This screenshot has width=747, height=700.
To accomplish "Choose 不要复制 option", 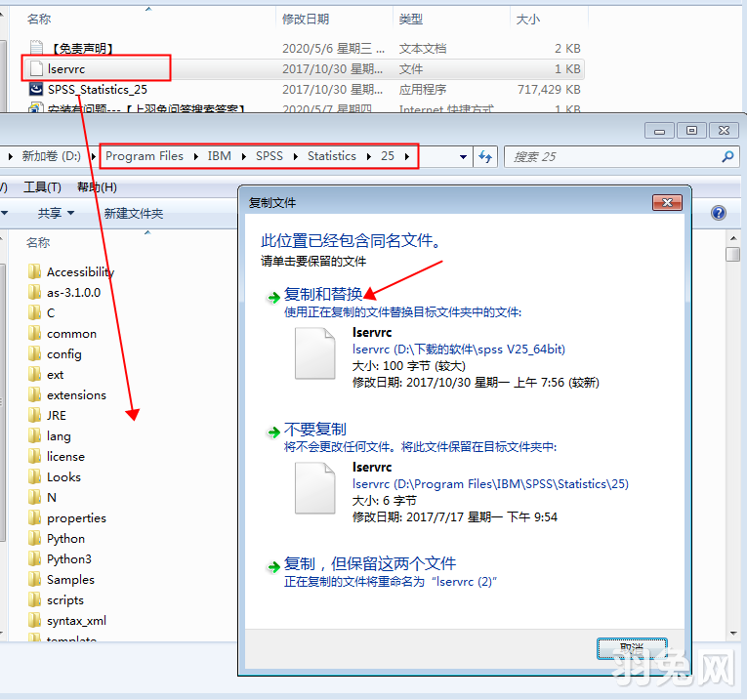I will point(314,429).
